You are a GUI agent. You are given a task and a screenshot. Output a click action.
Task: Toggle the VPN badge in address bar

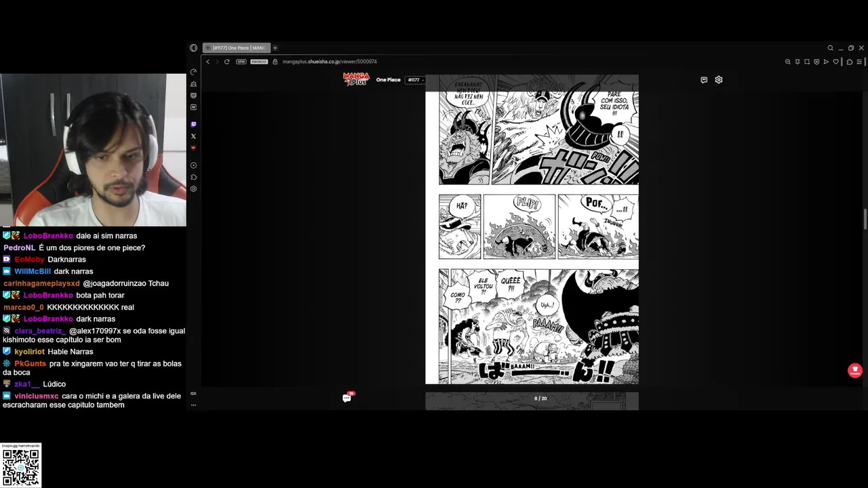pyautogui.click(x=241, y=62)
